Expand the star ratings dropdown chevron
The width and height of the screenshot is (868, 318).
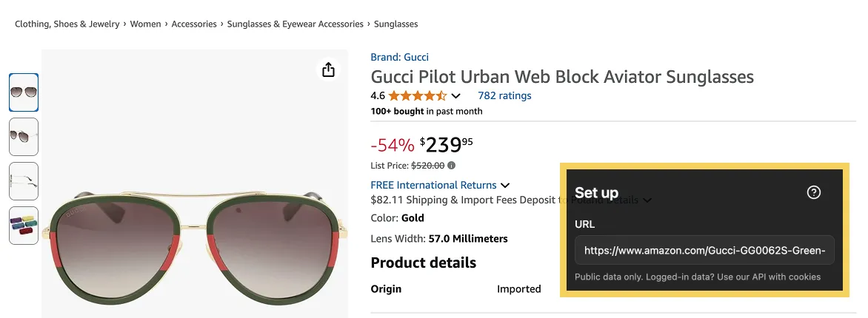(x=456, y=96)
